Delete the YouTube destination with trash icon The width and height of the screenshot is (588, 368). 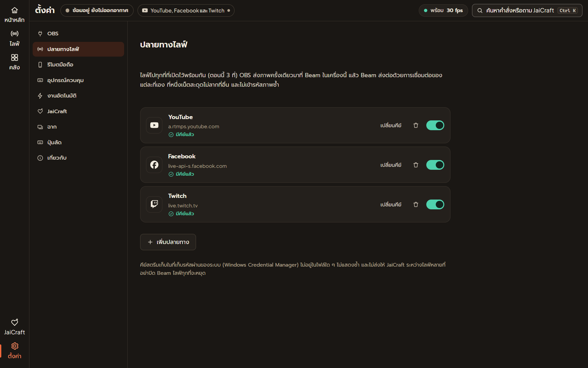click(416, 125)
